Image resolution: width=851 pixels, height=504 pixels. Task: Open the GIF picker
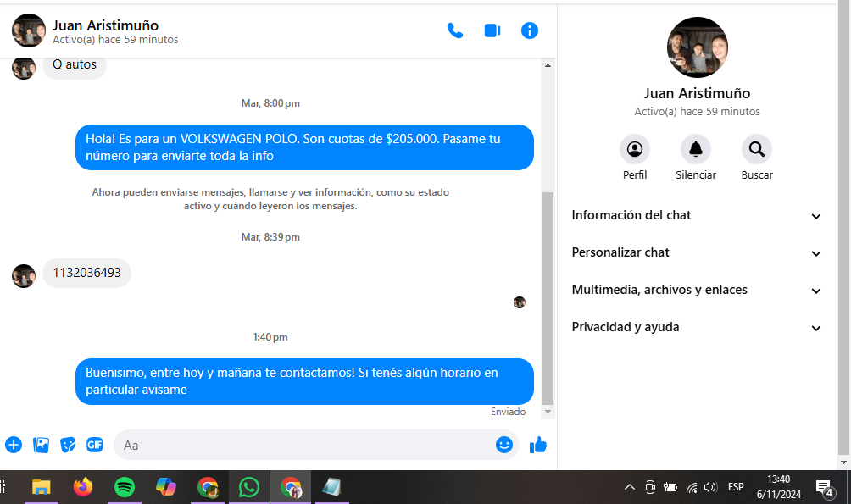coord(95,445)
